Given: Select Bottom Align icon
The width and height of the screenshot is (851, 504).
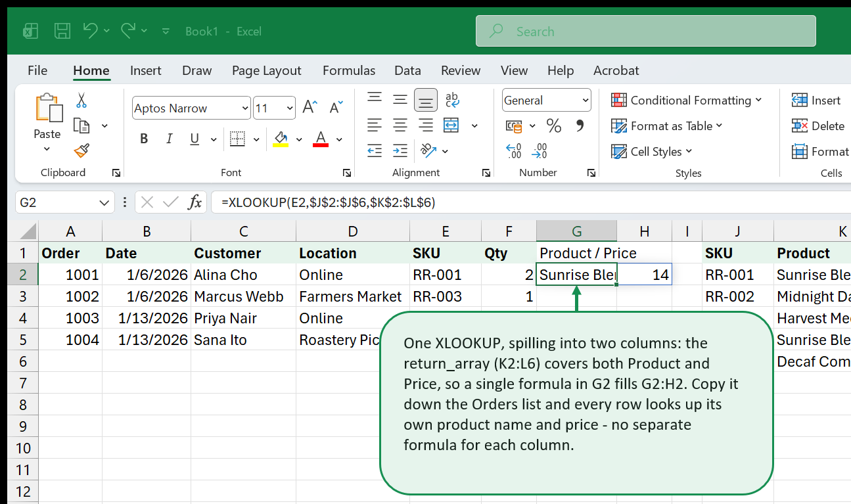Looking at the screenshot, I should [426, 100].
